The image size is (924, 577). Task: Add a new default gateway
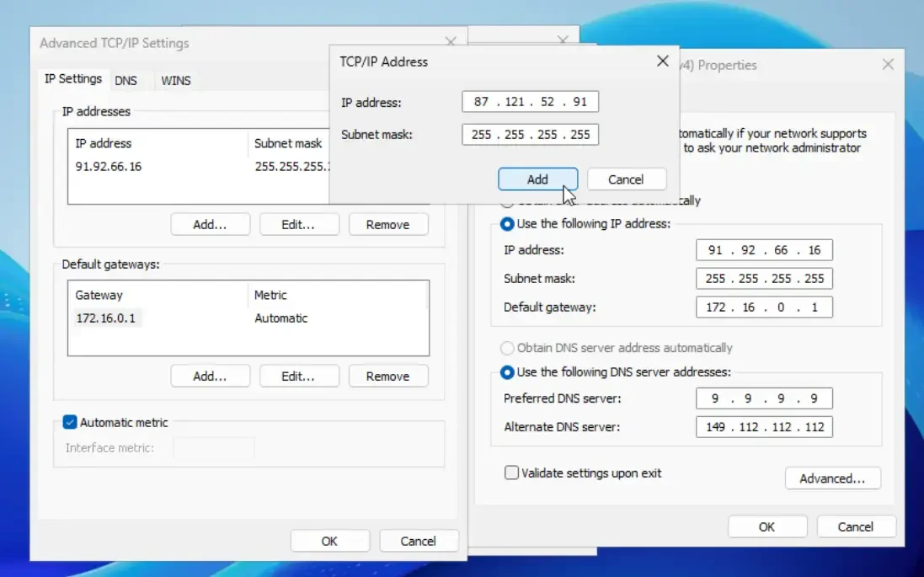[x=210, y=377]
